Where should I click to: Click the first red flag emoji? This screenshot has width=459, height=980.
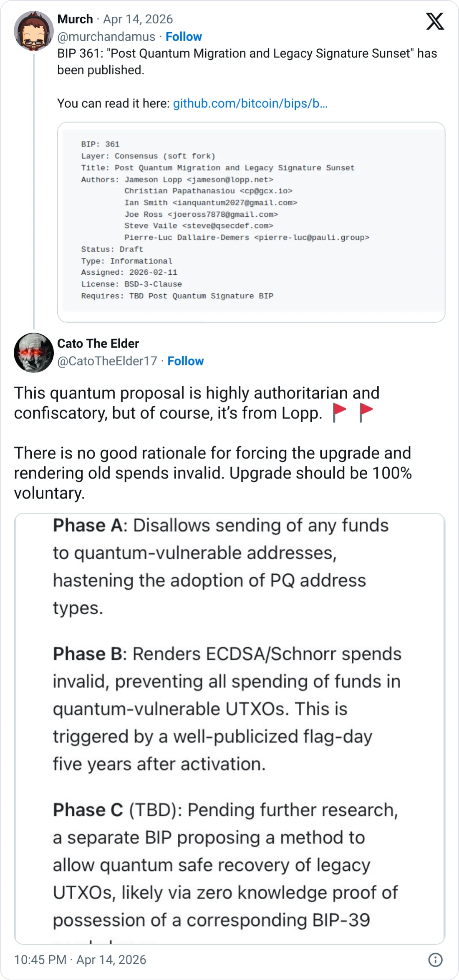(x=340, y=413)
